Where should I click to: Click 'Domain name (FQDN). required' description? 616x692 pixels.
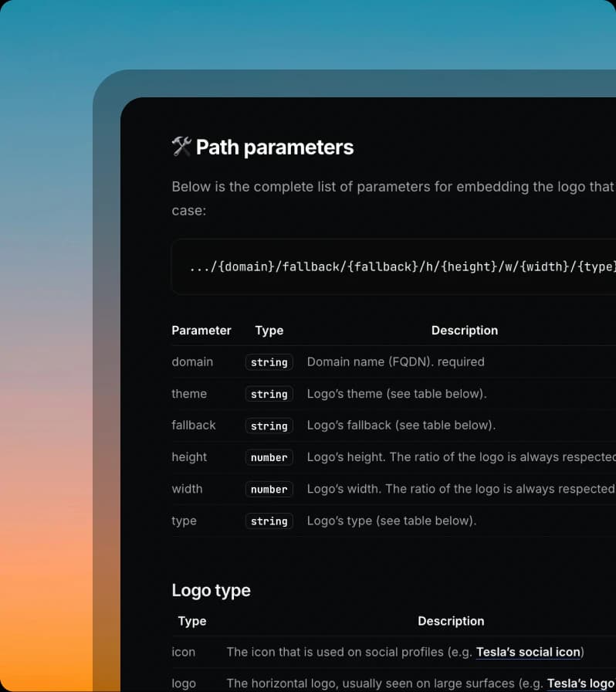pos(396,362)
